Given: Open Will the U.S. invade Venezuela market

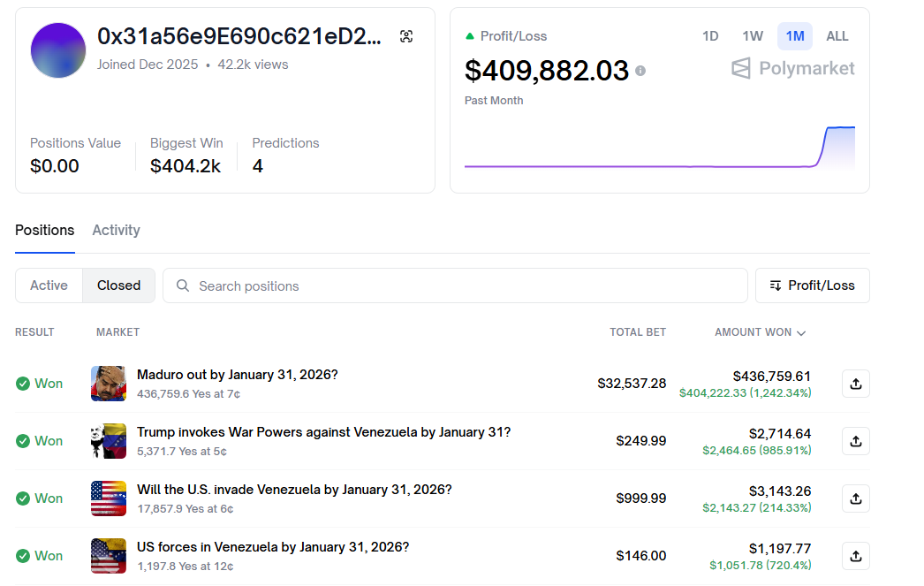Looking at the screenshot, I should click(293, 490).
